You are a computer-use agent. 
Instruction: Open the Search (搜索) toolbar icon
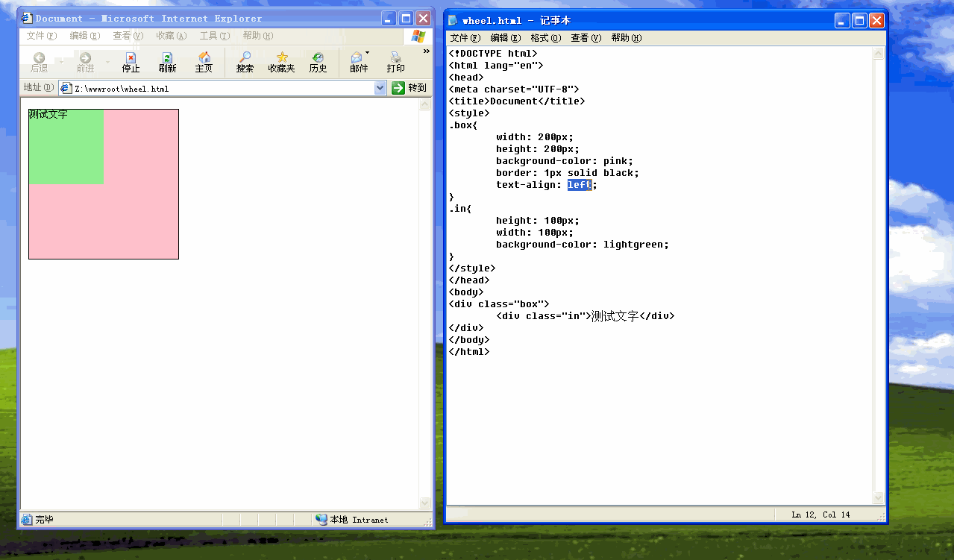point(245,63)
